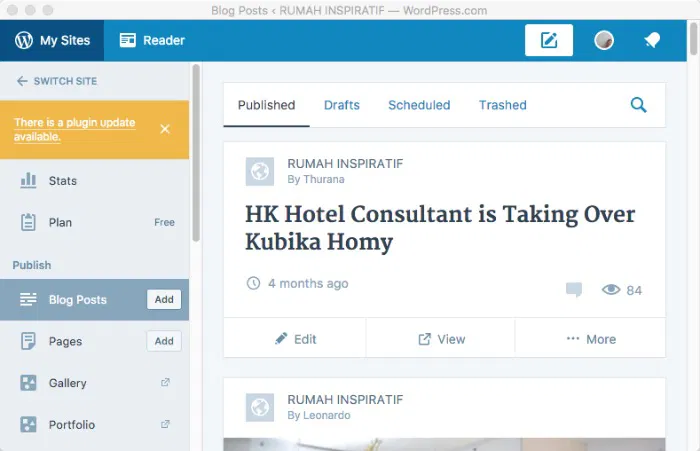The width and height of the screenshot is (700, 451).
Task: Open Plan in the sidebar
Action: pyautogui.click(x=94, y=222)
